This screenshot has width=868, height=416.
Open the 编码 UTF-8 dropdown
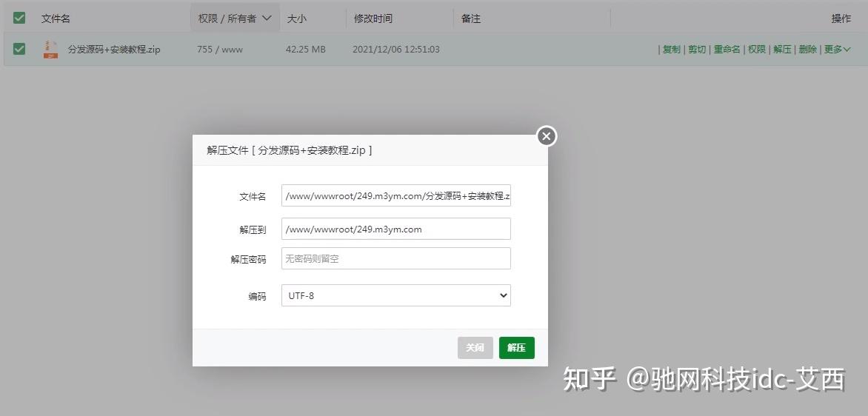point(395,295)
